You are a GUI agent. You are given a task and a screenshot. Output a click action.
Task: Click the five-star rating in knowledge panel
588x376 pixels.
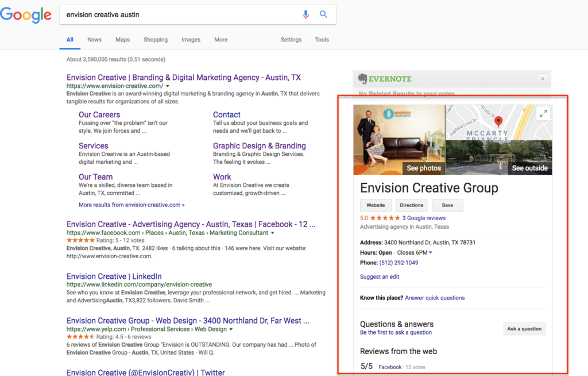pos(385,218)
